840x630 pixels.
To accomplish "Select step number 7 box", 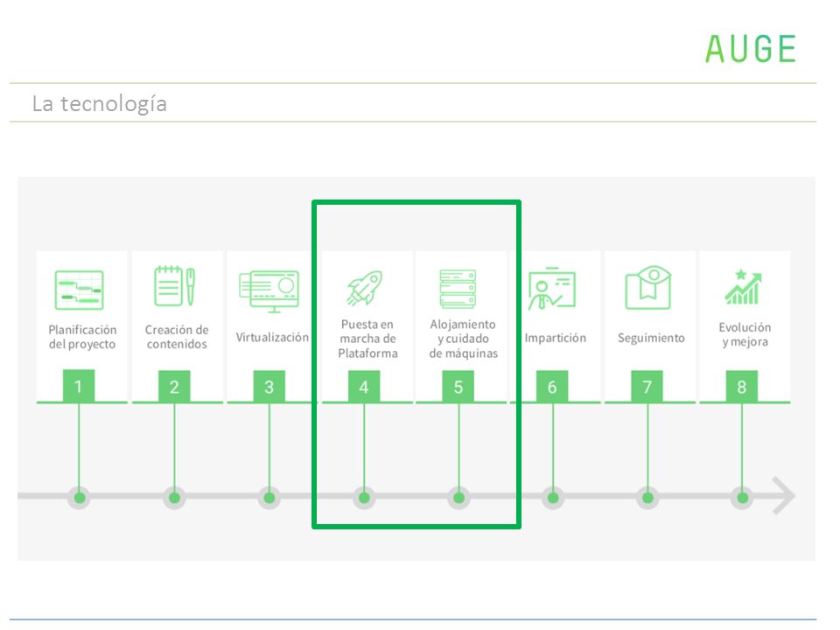I will point(647,386).
